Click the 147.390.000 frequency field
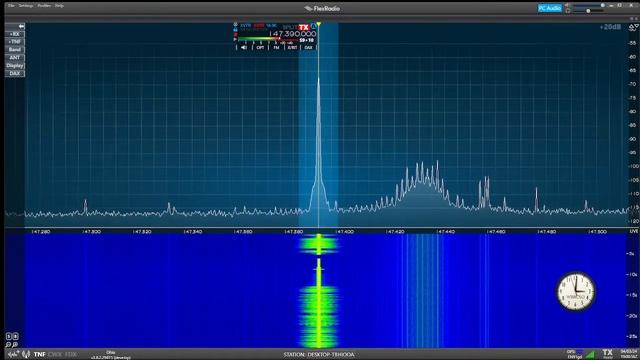 point(293,34)
